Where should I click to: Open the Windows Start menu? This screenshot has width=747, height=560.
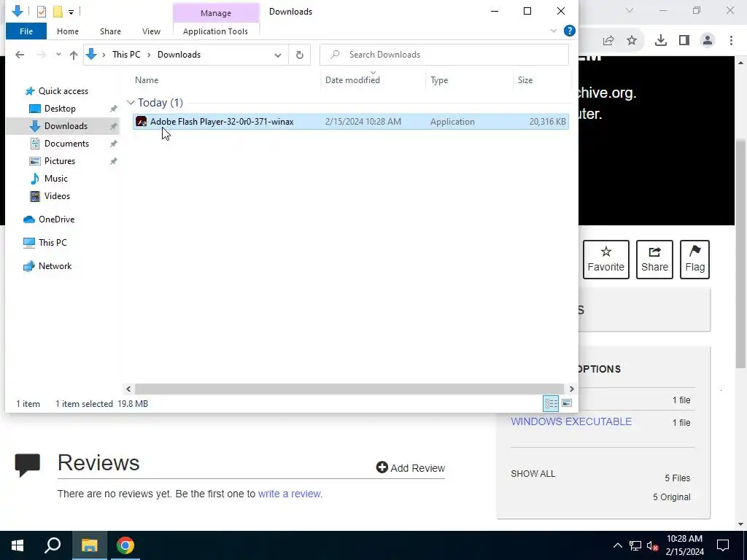tap(18, 545)
